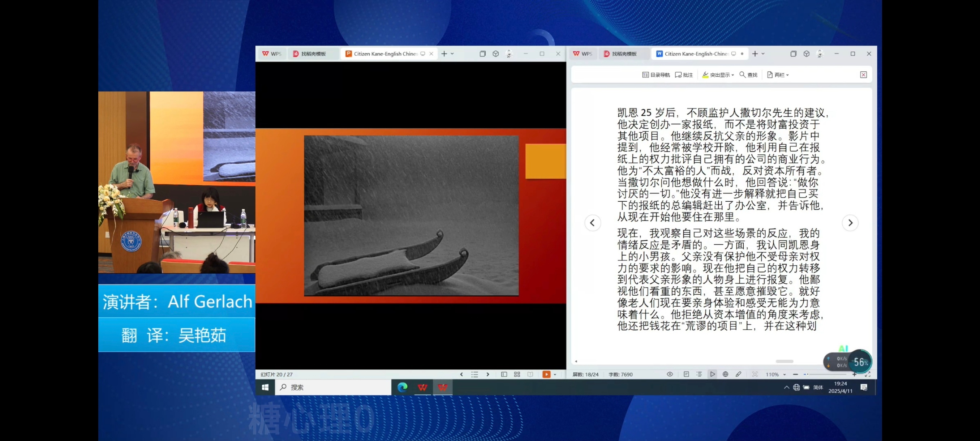The width and height of the screenshot is (980, 441).
Task: Switch presentation to normal view
Action: (x=504, y=374)
